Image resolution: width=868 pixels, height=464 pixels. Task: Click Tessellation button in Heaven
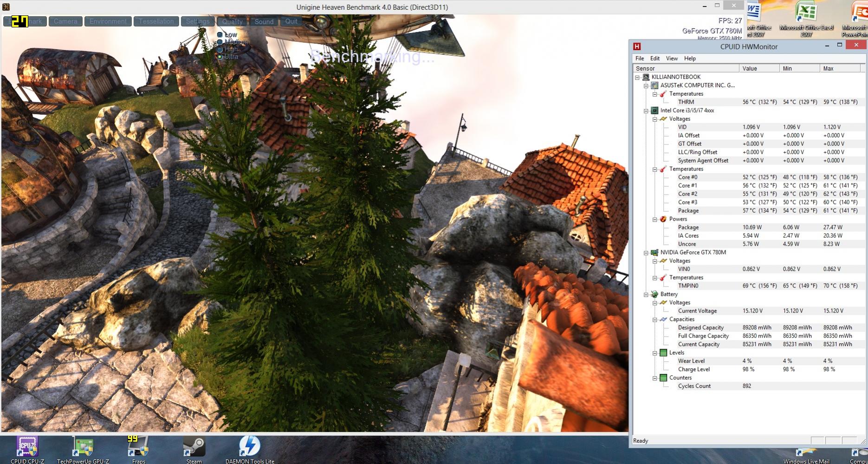pos(156,21)
